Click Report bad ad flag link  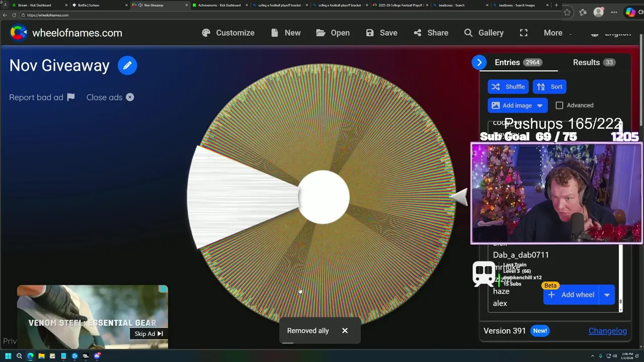click(x=42, y=97)
